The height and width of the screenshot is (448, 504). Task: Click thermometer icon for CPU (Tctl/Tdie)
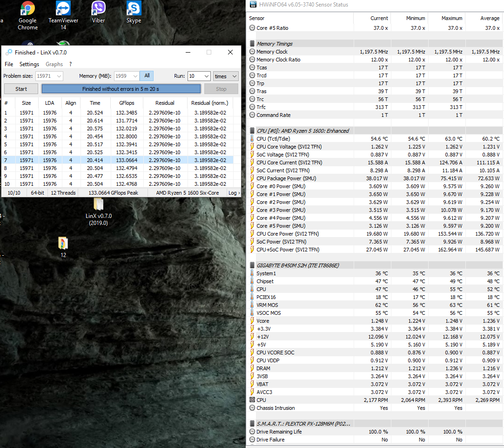[252, 139]
